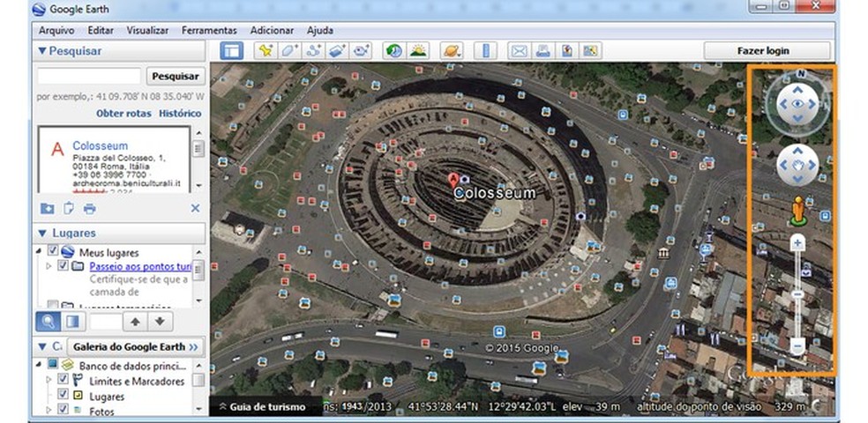Uncheck the Limites e Marcadores layer

coord(64,379)
